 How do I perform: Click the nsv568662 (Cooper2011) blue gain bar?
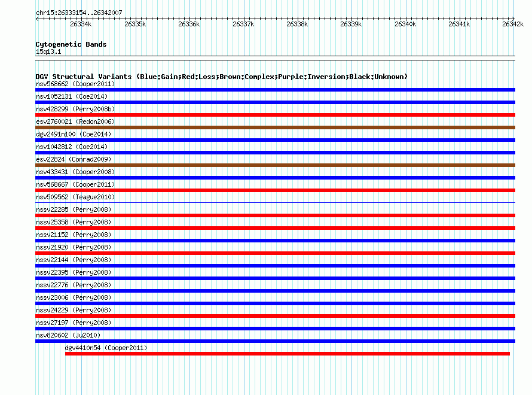pos(275,90)
